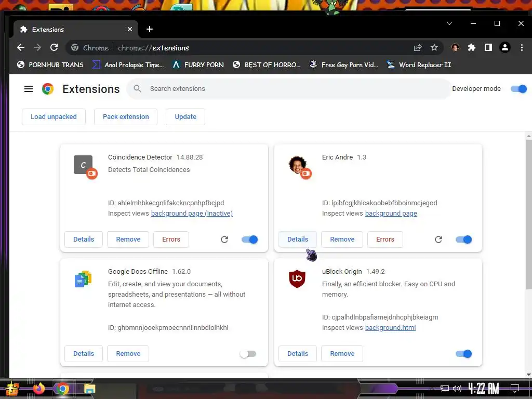Image resolution: width=532 pixels, height=399 pixels.
Task: Click the Load unpacked button
Action: point(54,117)
